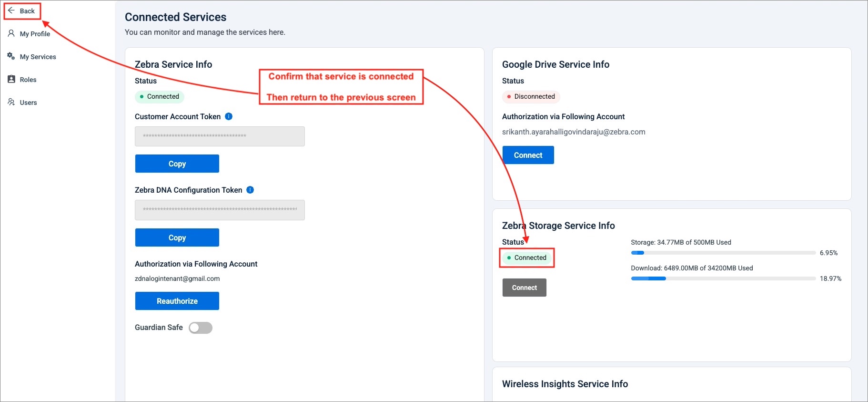This screenshot has height=402, width=868.
Task: Click info icon beside Customer Account Token
Action: (229, 116)
